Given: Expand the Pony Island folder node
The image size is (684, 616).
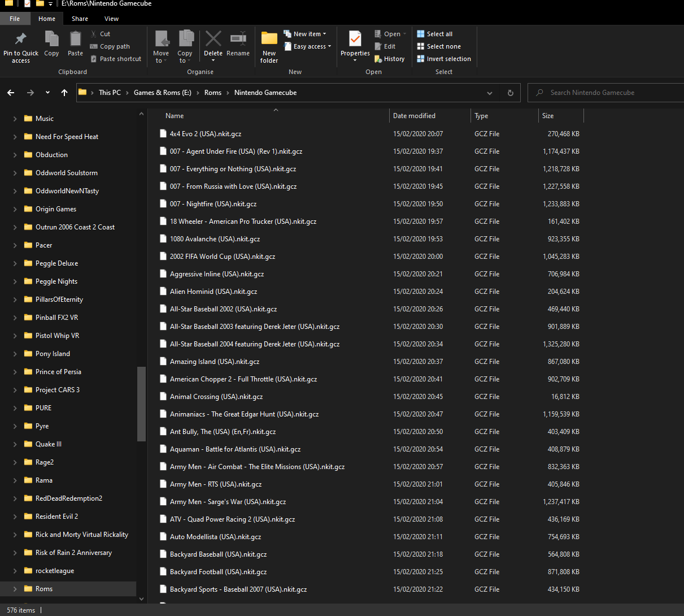Looking at the screenshot, I should click(x=15, y=354).
